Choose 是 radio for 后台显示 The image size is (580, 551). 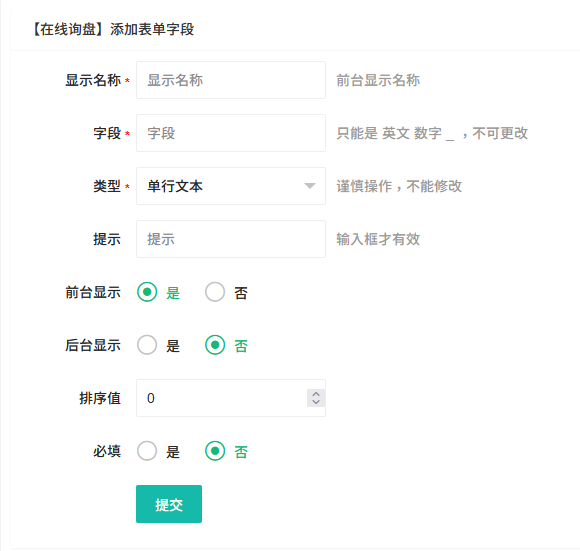[x=147, y=345]
